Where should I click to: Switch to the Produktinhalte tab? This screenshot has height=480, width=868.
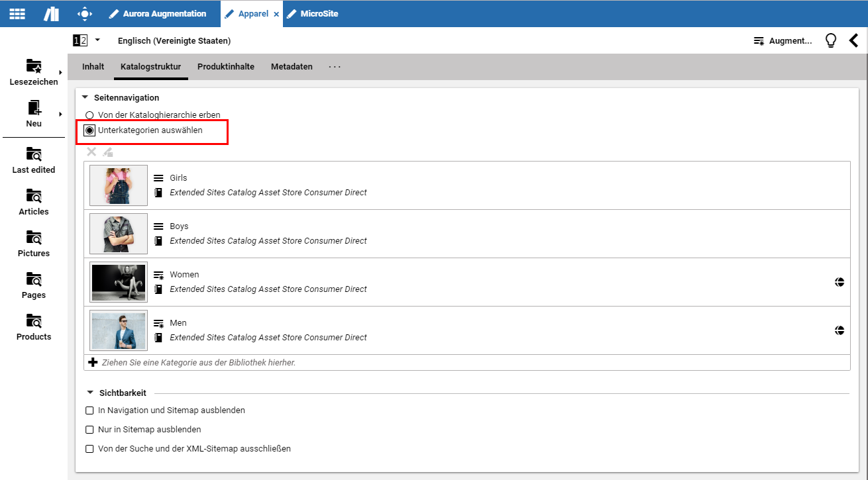click(x=225, y=67)
